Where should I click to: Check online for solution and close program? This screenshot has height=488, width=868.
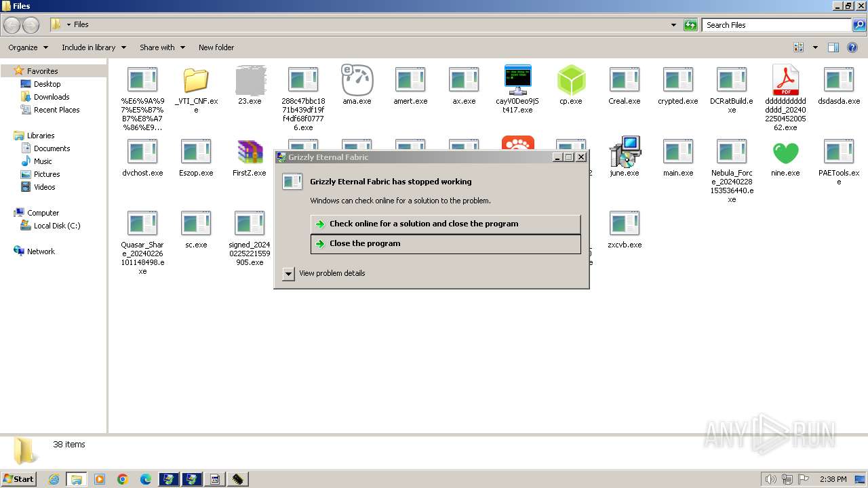click(x=446, y=224)
